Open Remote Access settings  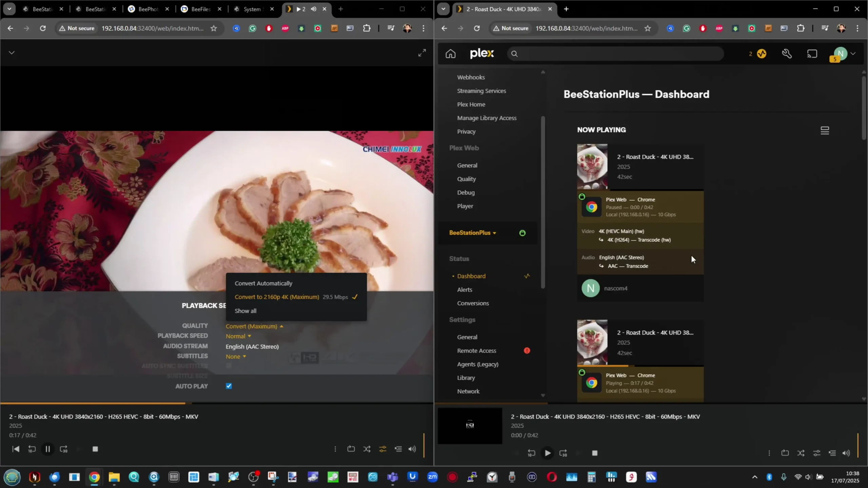click(x=476, y=351)
